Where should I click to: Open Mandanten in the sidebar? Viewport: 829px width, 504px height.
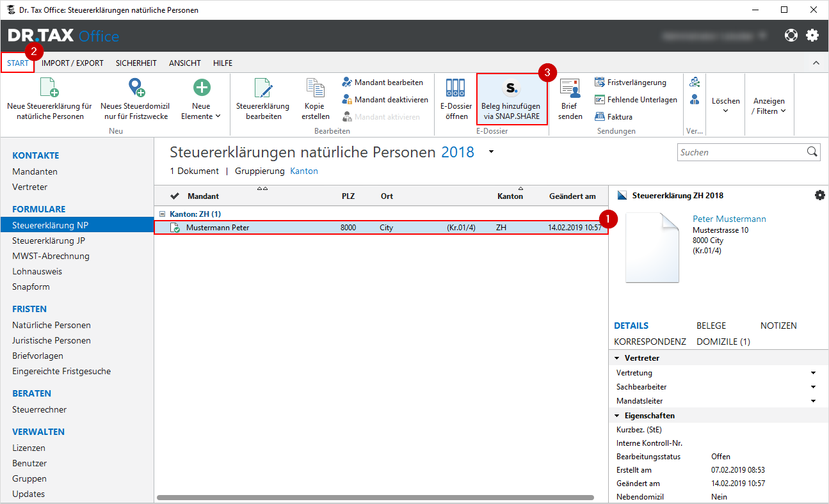(35, 171)
